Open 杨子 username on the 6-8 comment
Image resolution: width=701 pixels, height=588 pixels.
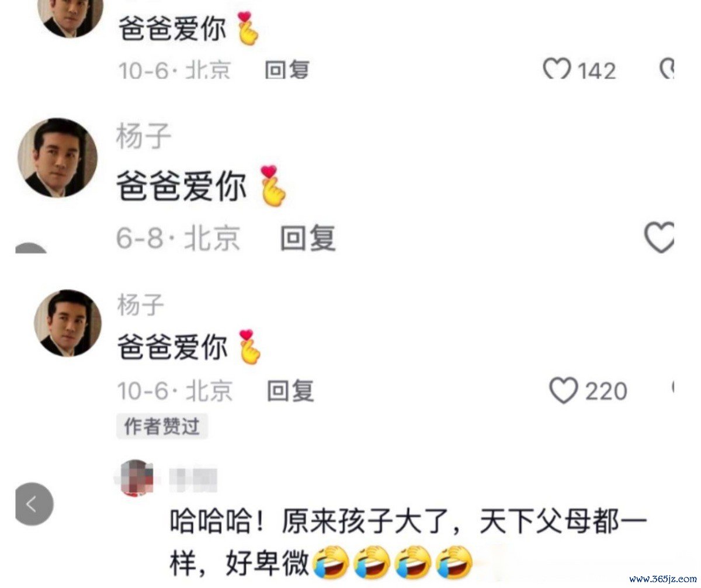(144, 137)
